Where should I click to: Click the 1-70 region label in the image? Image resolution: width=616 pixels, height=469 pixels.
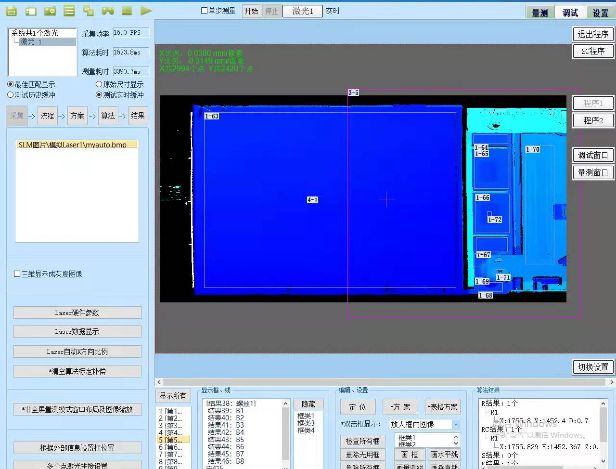pos(533,149)
